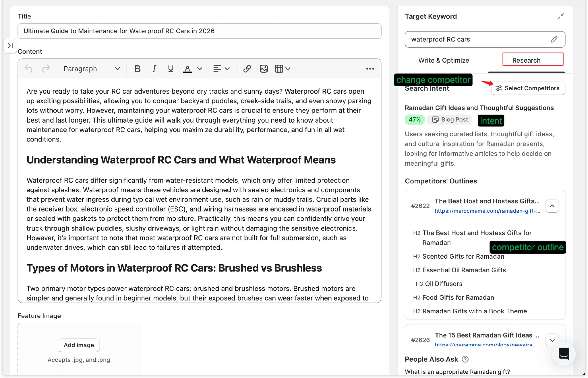Image resolution: width=588 pixels, height=378 pixels.
Task: Apply text color with the A icon
Action: tap(187, 69)
